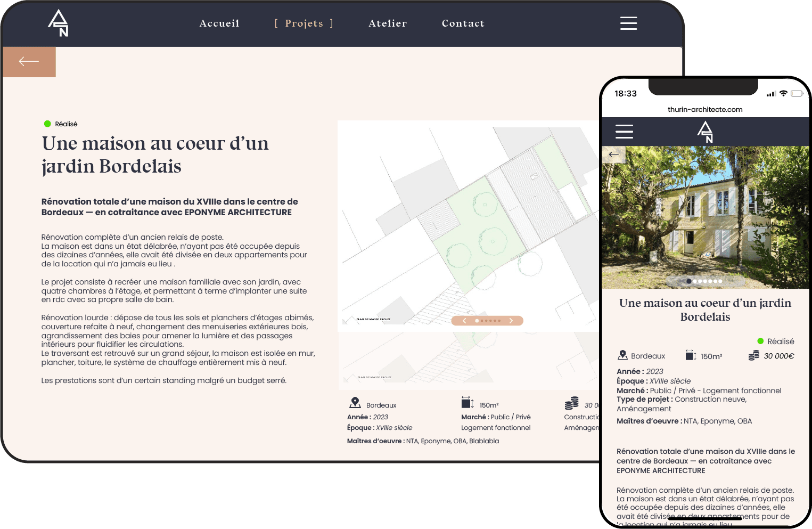812x529 pixels.
Task: Click the coins icon beside 30 000€ on mobile
Action: pos(752,356)
